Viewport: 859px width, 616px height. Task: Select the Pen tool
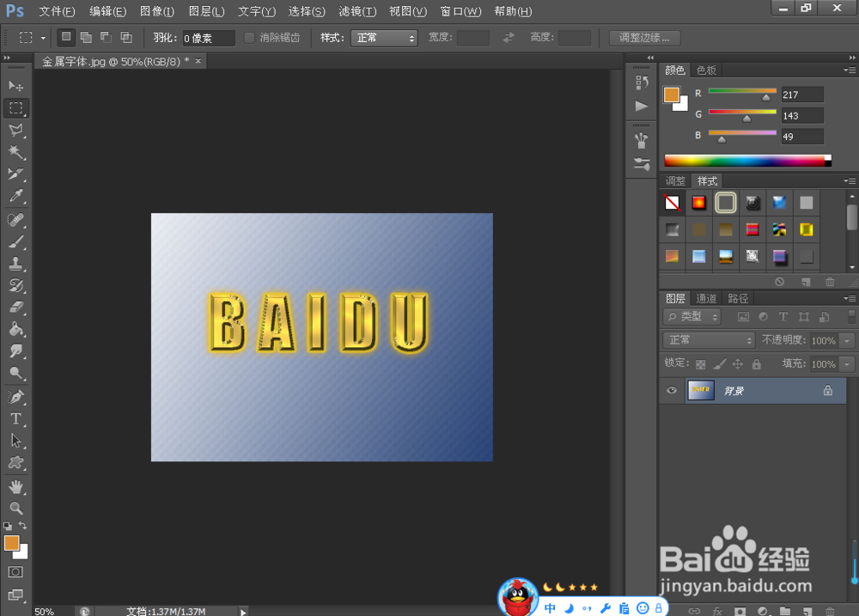pos(15,397)
